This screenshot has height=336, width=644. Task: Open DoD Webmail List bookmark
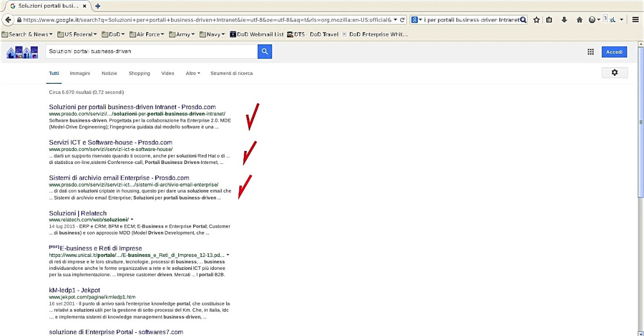pos(257,34)
